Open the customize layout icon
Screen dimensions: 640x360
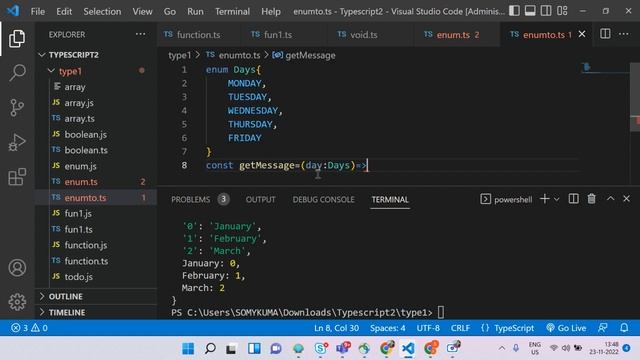[x=562, y=11]
